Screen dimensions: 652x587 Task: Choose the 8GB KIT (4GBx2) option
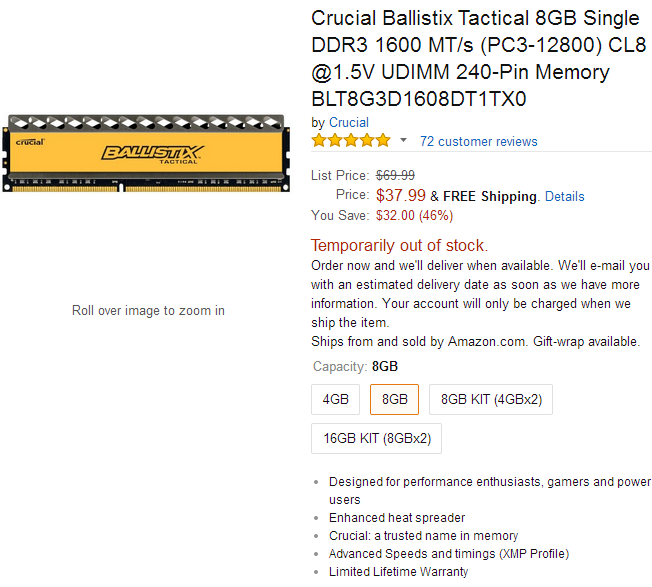[x=491, y=399]
